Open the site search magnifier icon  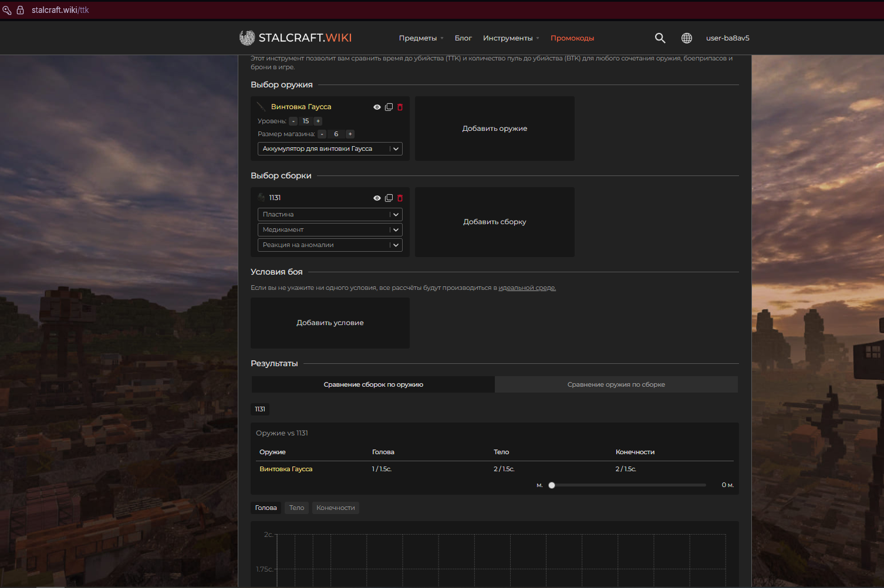(x=660, y=38)
